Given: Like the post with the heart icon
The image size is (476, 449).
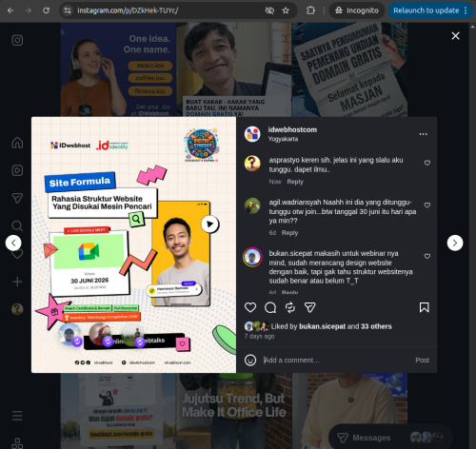Looking at the screenshot, I should pos(250,307).
